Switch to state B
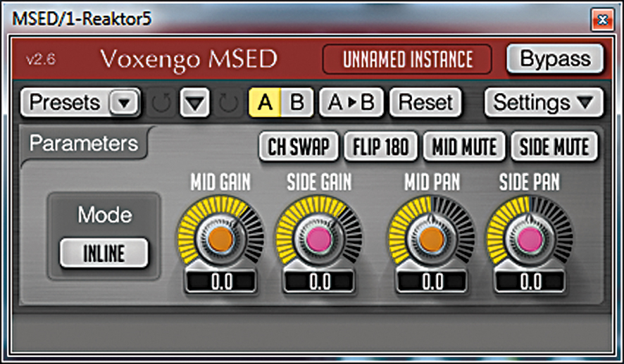 point(297,103)
